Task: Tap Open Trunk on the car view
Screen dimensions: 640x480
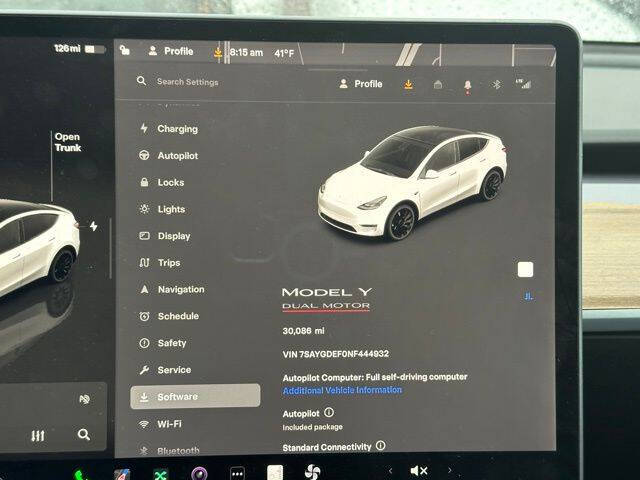Action: 68,142
